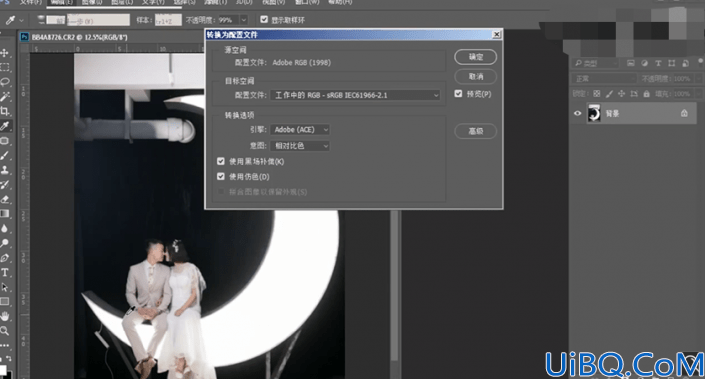Open the 意图 相对比色 dropdown
The width and height of the screenshot is (705, 379).
[300, 146]
